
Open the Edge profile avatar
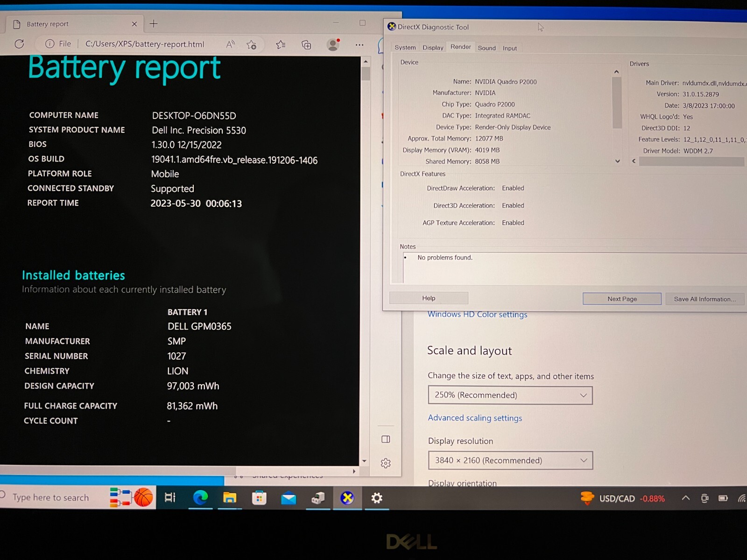point(333,44)
